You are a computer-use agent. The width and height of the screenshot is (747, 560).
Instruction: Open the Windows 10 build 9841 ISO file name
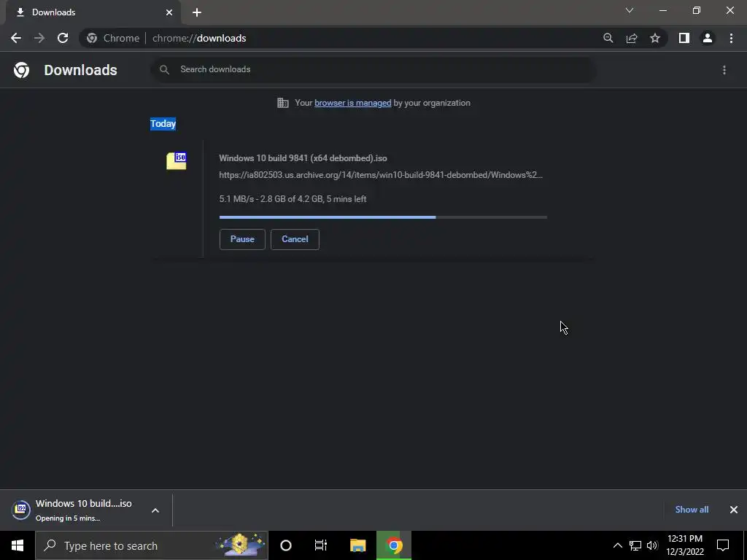[x=303, y=158]
